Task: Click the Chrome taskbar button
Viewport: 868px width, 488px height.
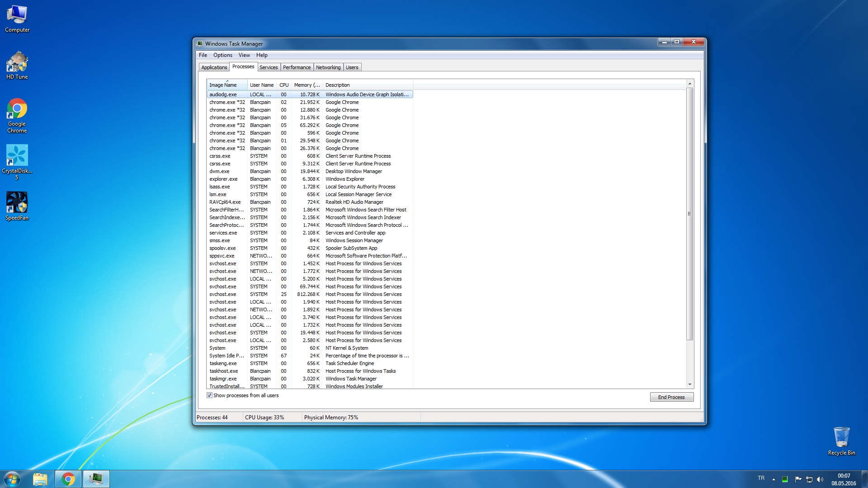Action: point(68,479)
